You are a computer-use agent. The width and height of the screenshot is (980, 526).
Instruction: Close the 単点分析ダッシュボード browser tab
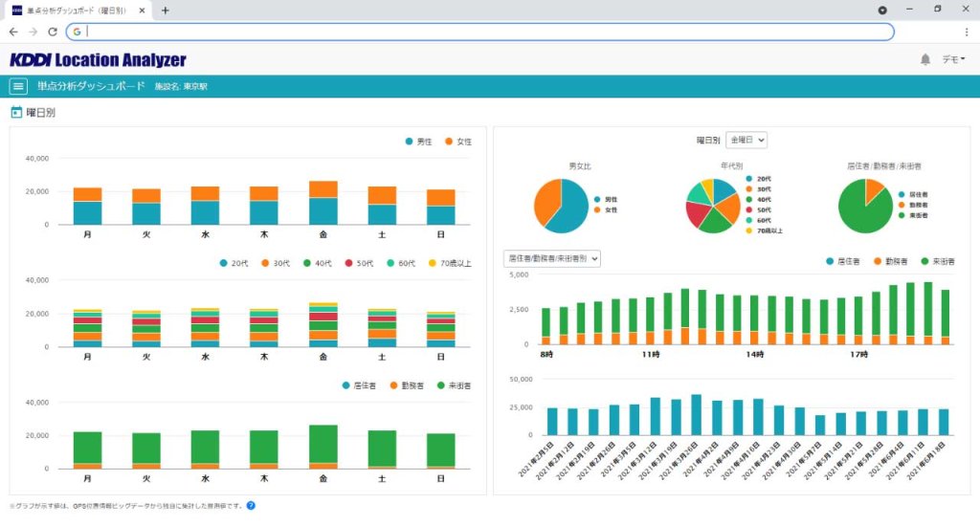coord(144,11)
